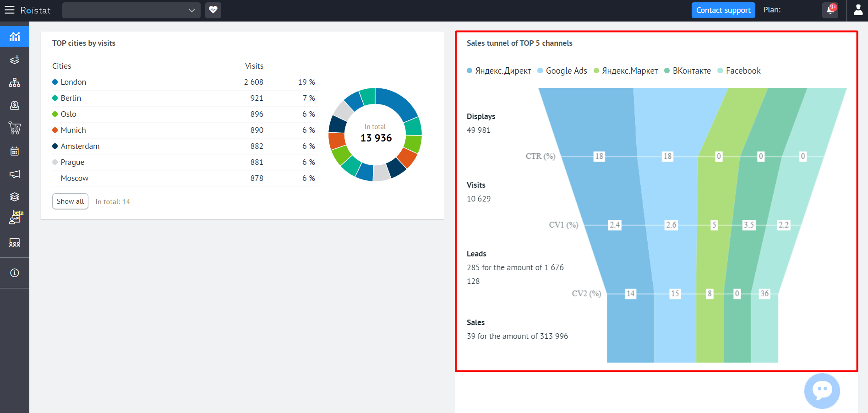Open the layers-plus sidebar icon
This screenshot has height=413, width=868.
pos(15,60)
